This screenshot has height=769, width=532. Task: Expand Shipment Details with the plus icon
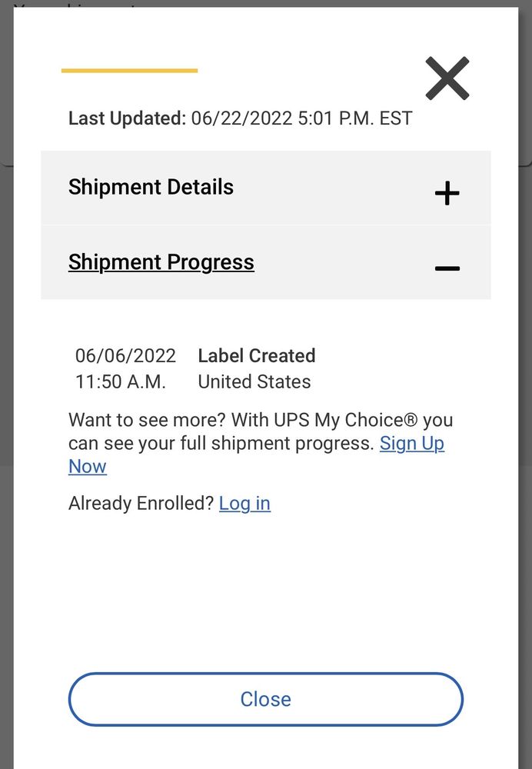pos(447,192)
